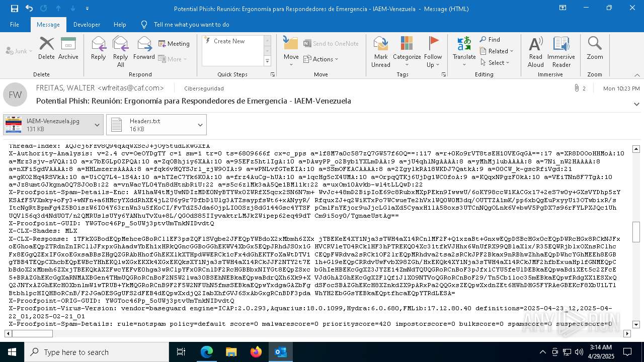The width and height of the screenshot is (644, 362).
Task: Click the Zoom magnifier
Action: (x=595, y=48)
